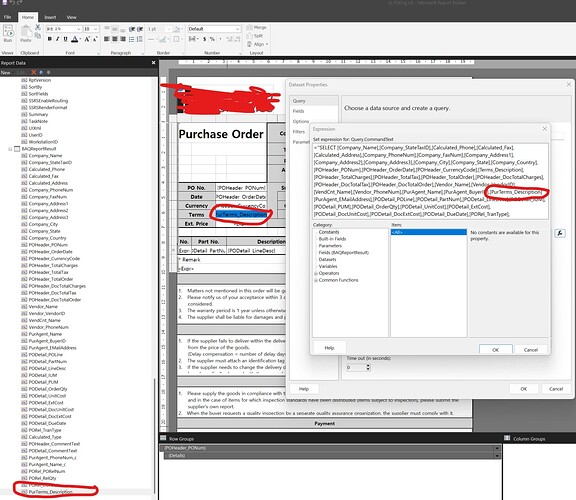This screenshot has width=576, height=500.
Task: Select the PurTerms_Description field in Report Data
Action: [51, 492]
